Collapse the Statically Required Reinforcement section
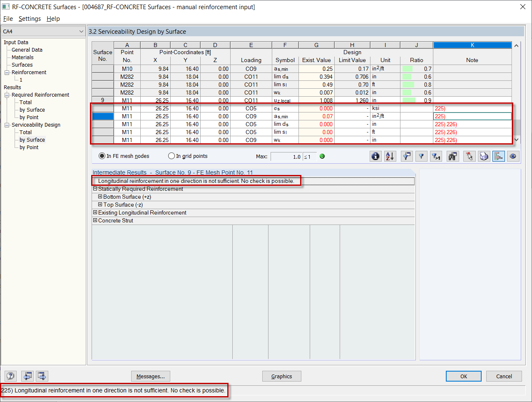 coord(95,189)
